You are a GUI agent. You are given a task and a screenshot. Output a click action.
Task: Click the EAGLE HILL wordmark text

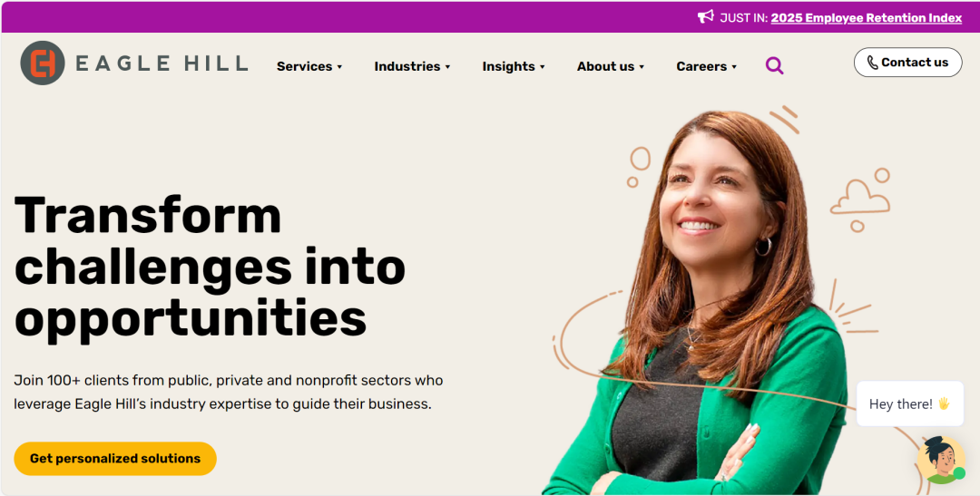[x=162, y=63]
